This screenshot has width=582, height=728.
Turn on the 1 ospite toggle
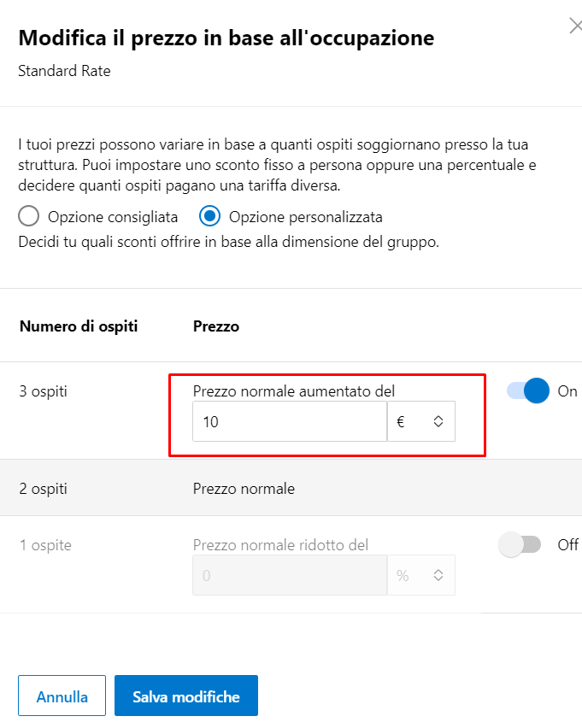(520, 544)
